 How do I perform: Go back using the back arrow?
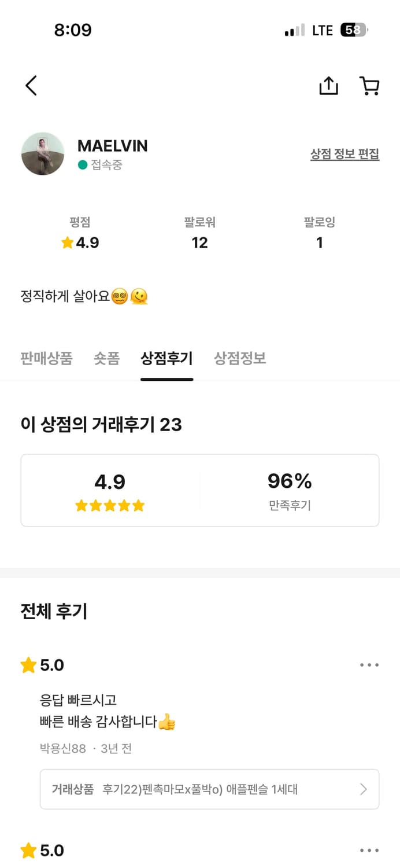(32, 85)
